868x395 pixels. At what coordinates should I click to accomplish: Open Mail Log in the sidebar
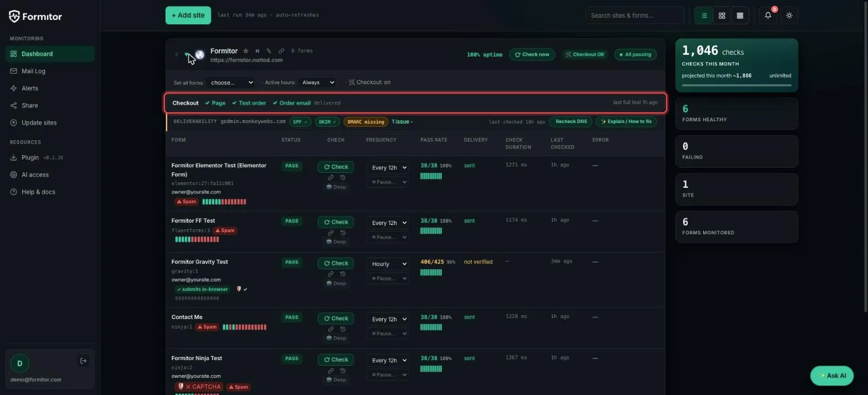(50, 71)
